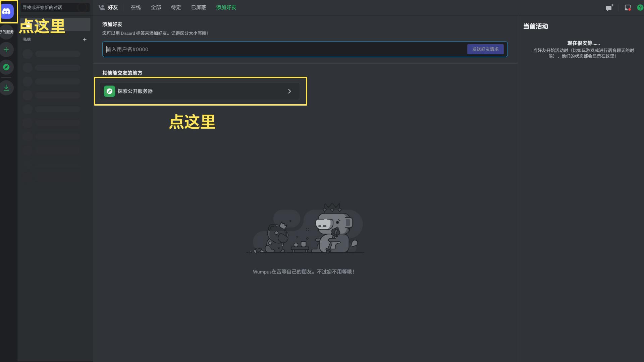Open the 已屏蔽 tab
Screen dimensions: 644x362
point(199,7)
